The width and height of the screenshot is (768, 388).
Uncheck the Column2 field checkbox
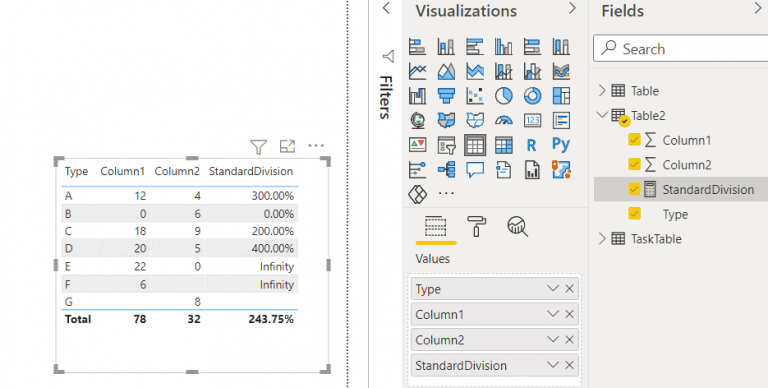click(x=634, y=164)
